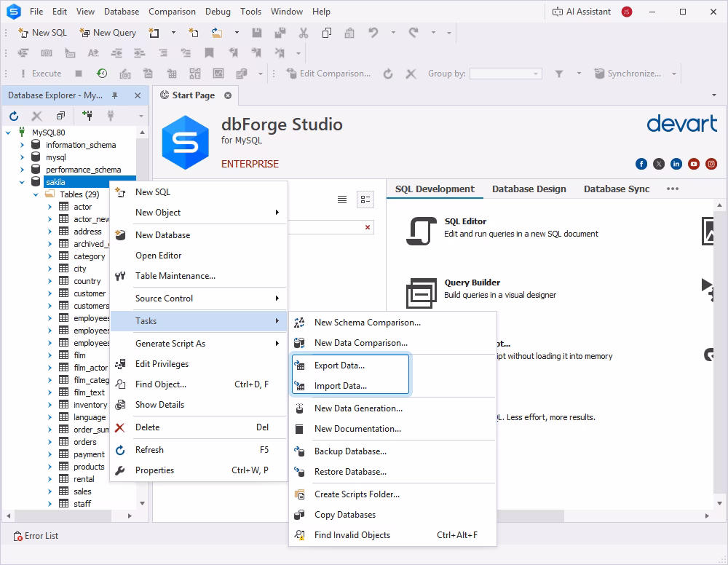Click the Database Explorer scroll down arrow
This screenshot has width=728, height=565.
click(143, 503)
